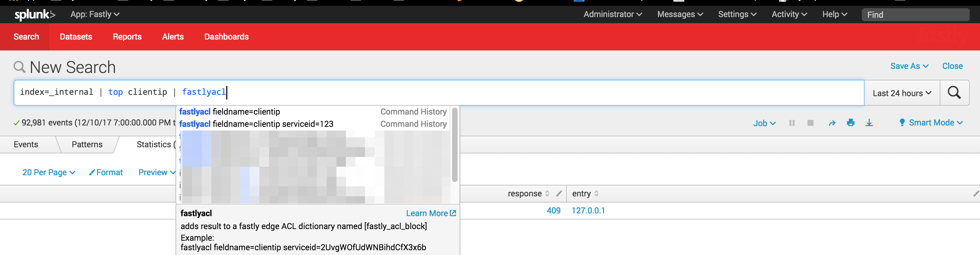Click in the search query box
This screenshot has width=980, height=255.
coord(439,93)
